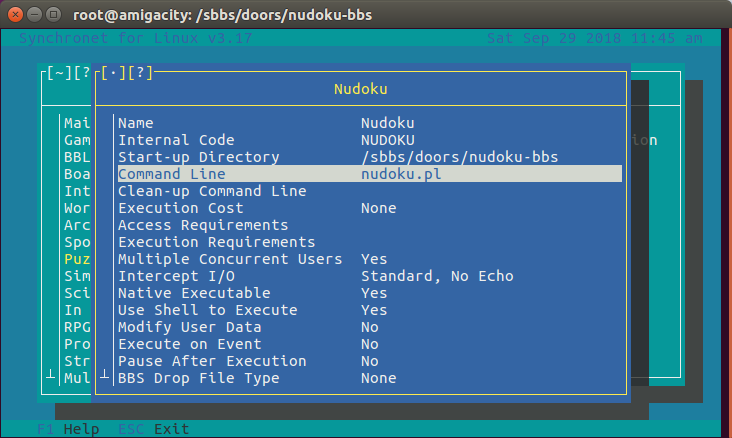The image size is (732, 438).
Task: Select the 'Puz' entry in background list
Action: click(77, 259)
